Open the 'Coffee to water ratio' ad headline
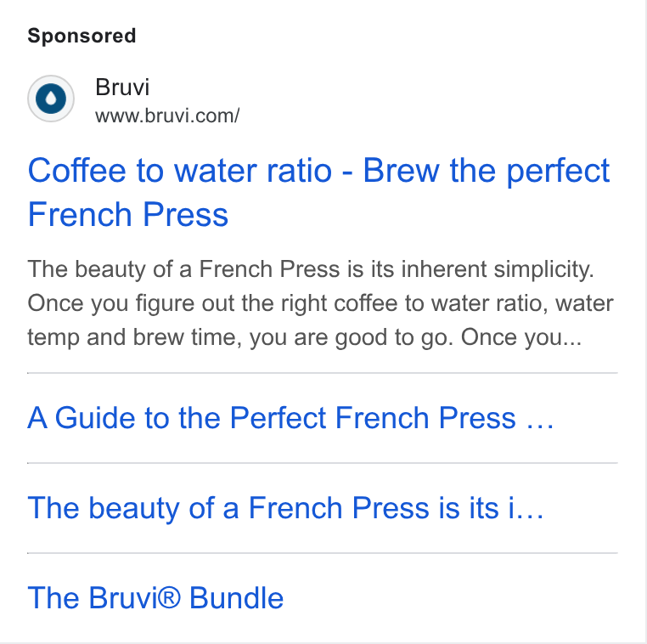Screen dimensions: 647x644 pos(318,192)
